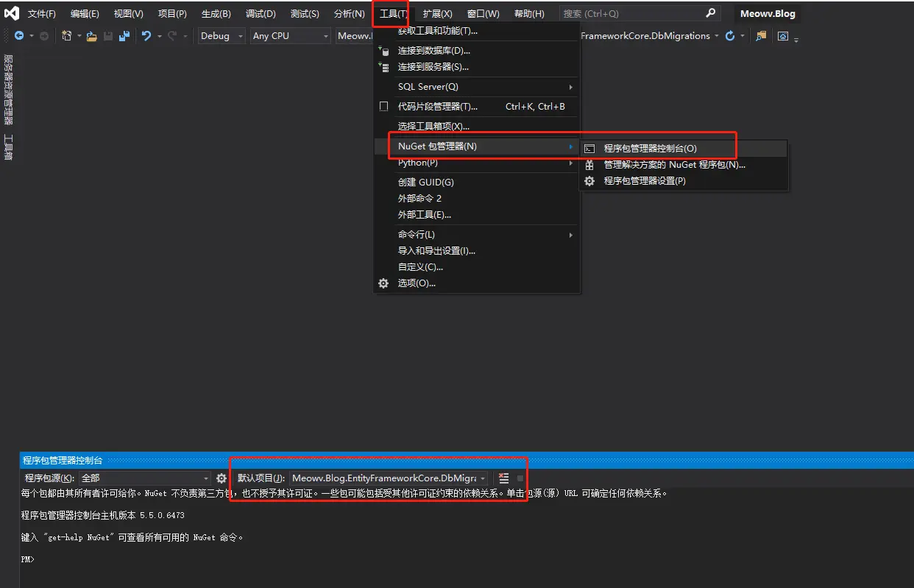Screen dimensions: 914x588
Task: Clear the Package Manager Console output
Action: 503,478
